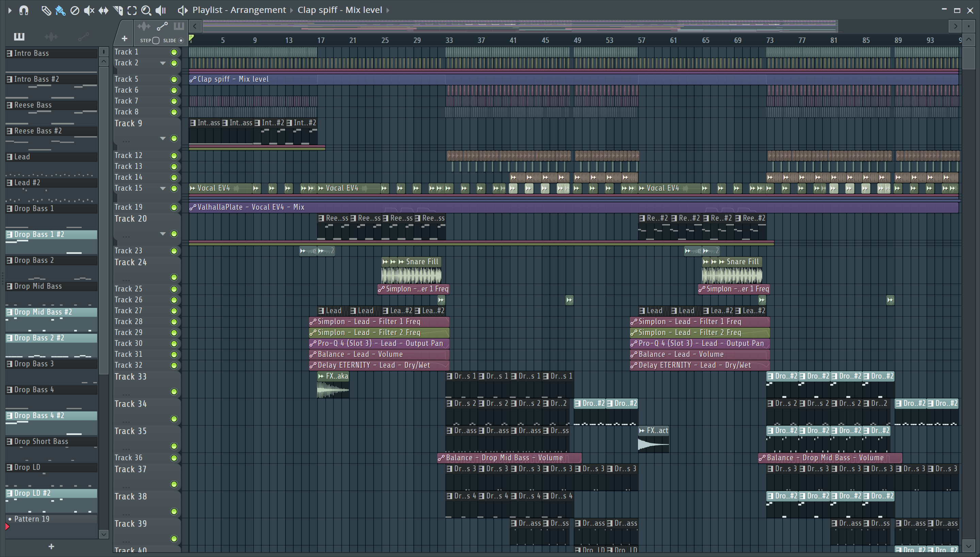The image size is (980, 557).
Task: Choose the Select marquee tool
Action: pos(132,10)
